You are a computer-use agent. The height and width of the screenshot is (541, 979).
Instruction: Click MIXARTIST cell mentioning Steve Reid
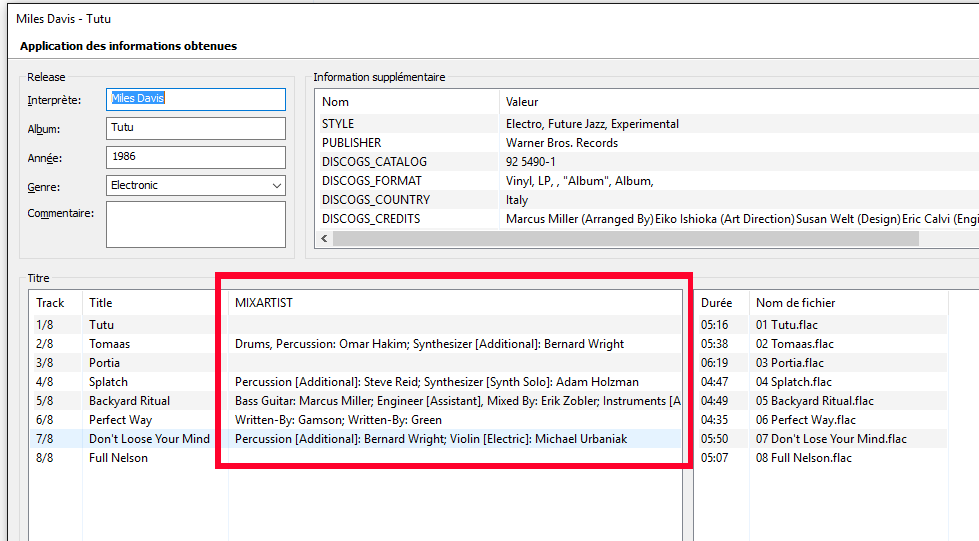coord(436,382)
